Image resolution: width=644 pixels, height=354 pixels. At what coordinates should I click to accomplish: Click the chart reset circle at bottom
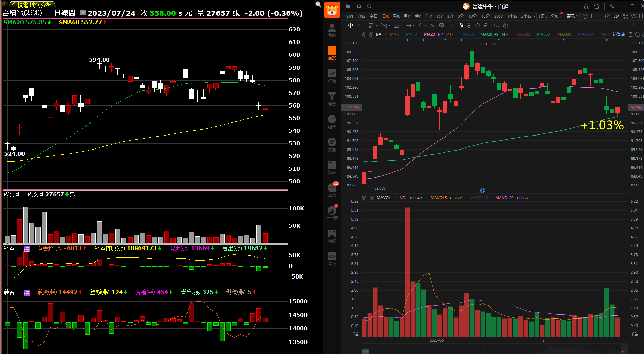[x=483, y=190]
